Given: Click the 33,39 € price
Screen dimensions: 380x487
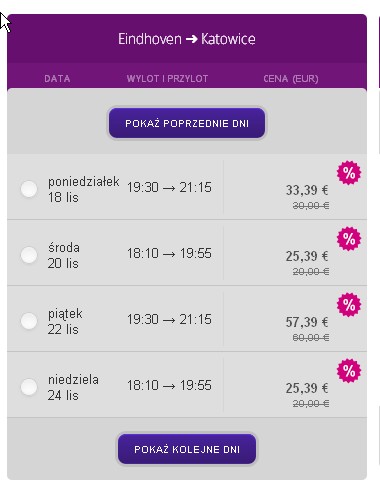Looking at the screenshot, I should pyautogui.click(x=307, y=190).
